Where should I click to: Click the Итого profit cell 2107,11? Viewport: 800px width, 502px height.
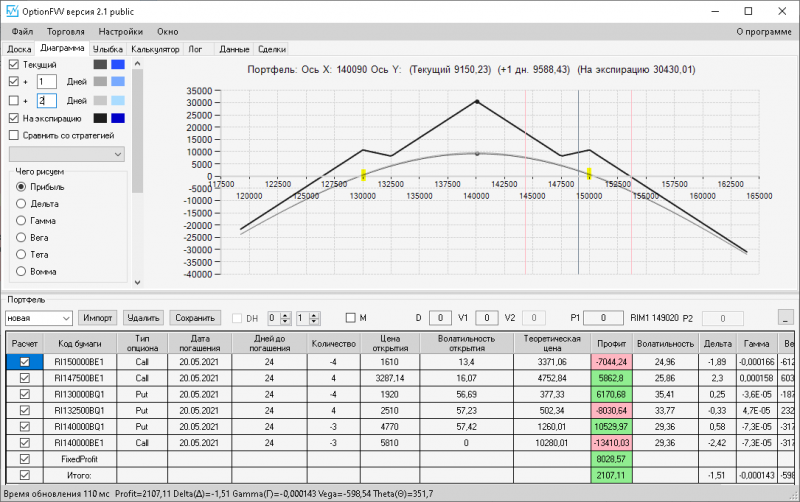(611, 475)
